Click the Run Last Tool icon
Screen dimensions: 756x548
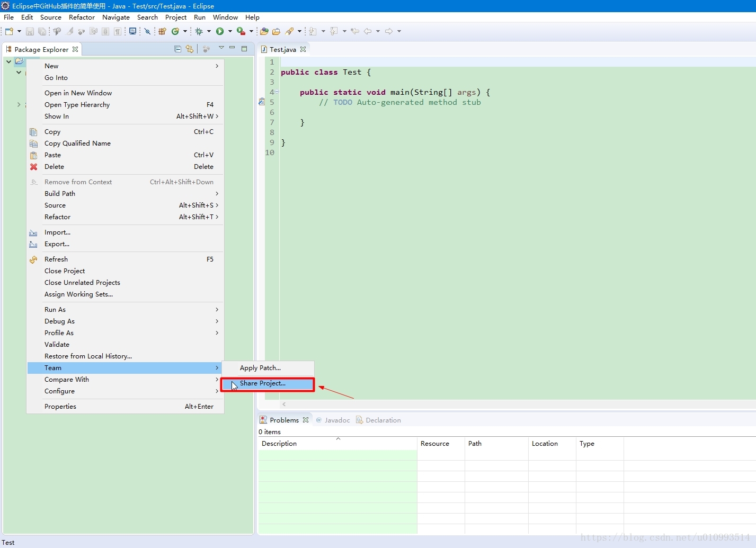point(241,31)
